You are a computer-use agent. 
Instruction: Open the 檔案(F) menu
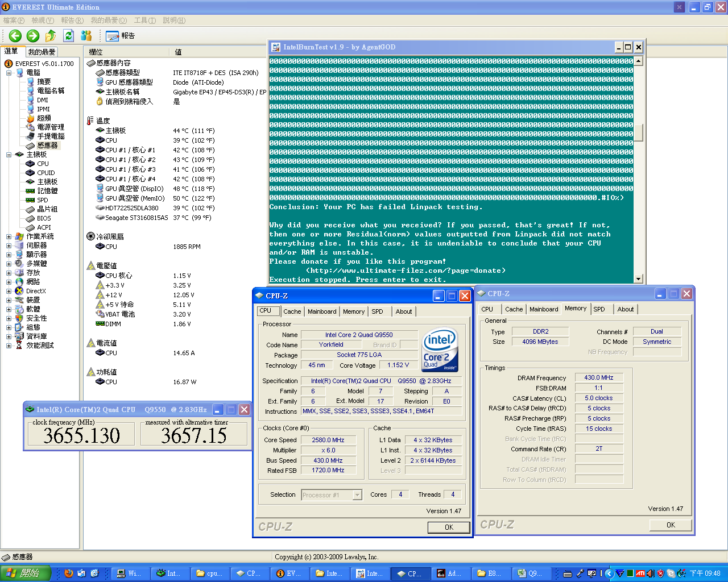tap(14, 20)
